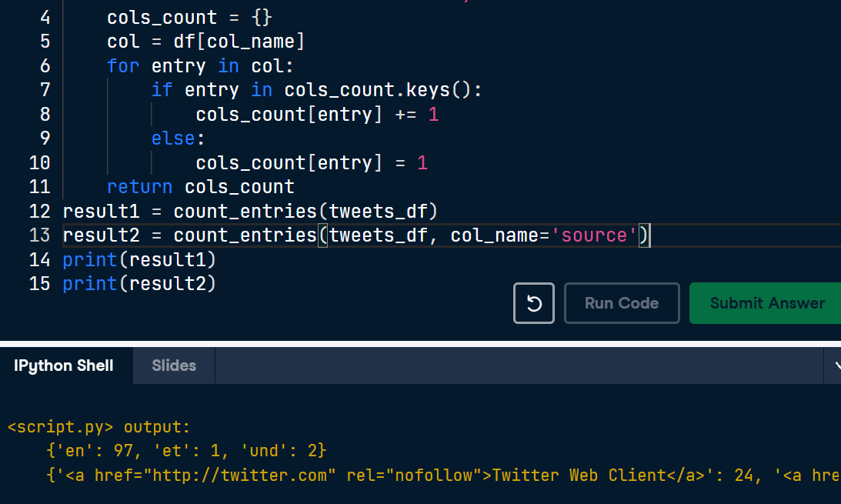
Task: Click the 'else' keyword on line 9
Action: coord(172,139)
